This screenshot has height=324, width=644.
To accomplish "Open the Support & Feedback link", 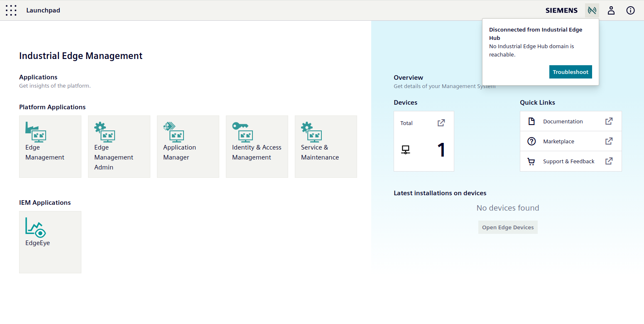I will click(x=568, y=161).
